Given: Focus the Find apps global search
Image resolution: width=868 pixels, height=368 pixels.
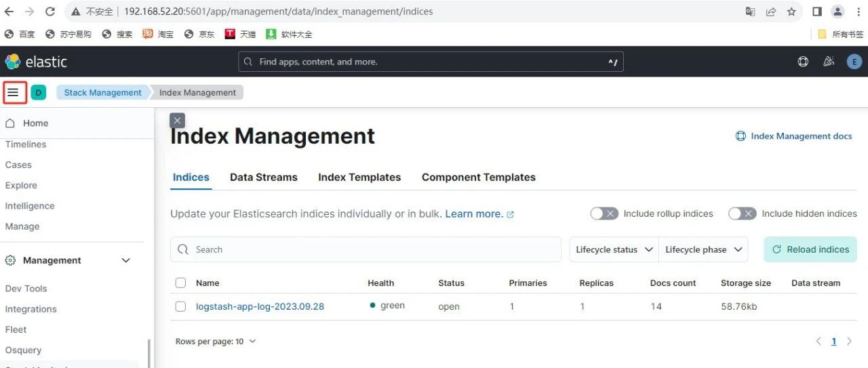Looking at the screenshot, I should [431, 62].
